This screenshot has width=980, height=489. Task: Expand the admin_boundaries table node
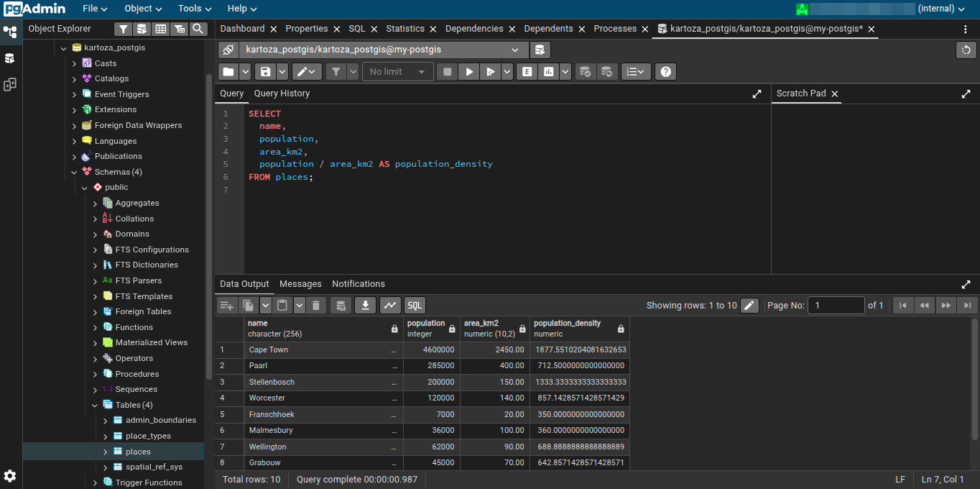click(106, 421)
